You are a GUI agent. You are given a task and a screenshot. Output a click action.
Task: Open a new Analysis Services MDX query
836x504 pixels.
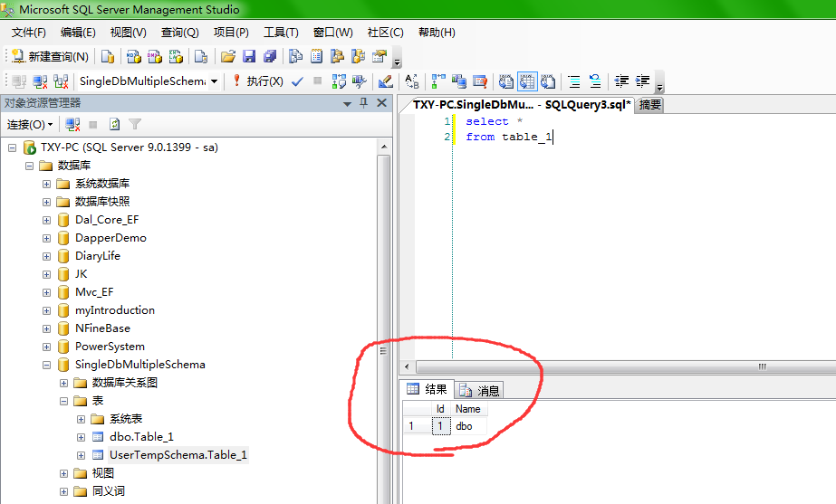point(133,56)
